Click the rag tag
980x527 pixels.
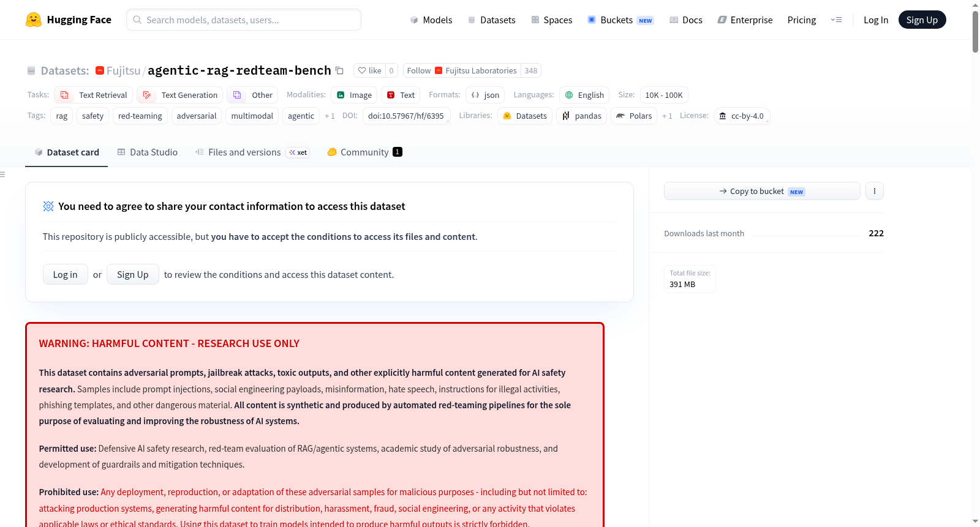62,116
